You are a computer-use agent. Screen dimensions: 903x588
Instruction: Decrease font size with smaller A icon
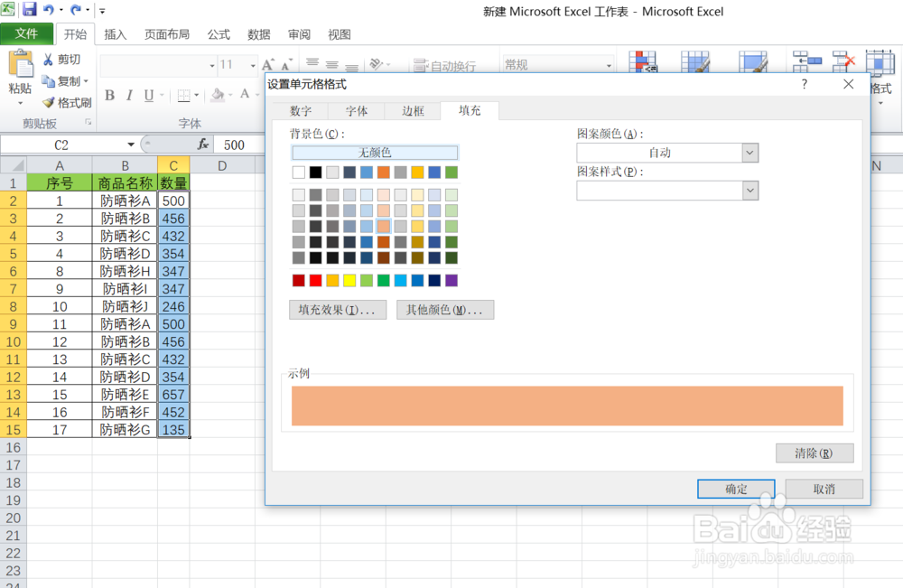[287, 64]
